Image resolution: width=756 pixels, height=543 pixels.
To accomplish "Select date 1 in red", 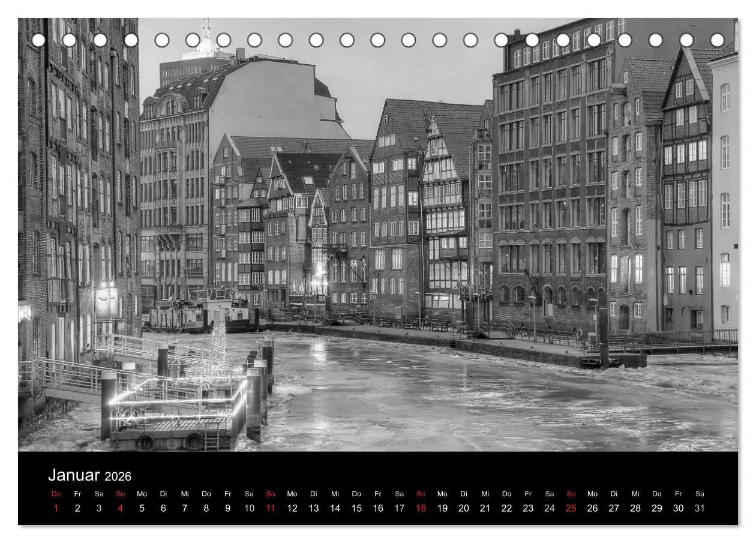I will (56, 508).
